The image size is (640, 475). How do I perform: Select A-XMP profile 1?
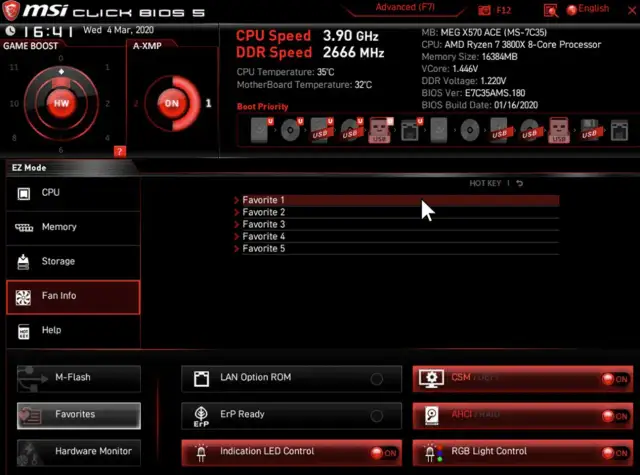pos(209,103)
